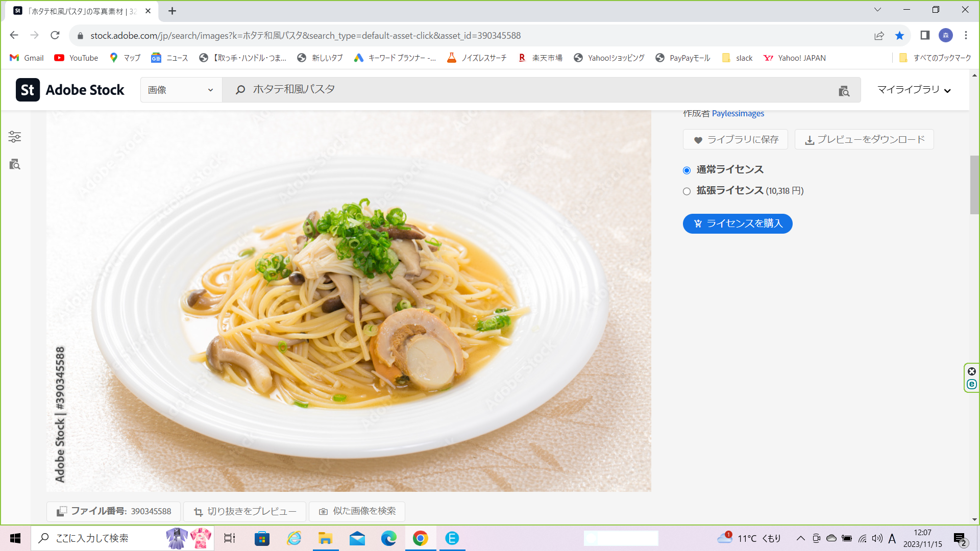This screenshot has width=980, height=551.
Task: Open the Chrome profile avatar
Action: point(946,35)
